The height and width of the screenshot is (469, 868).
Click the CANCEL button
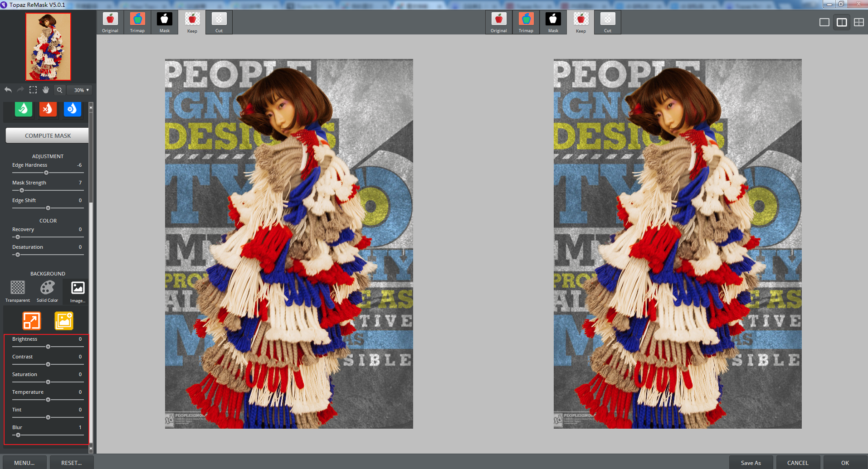pos(798,463)
